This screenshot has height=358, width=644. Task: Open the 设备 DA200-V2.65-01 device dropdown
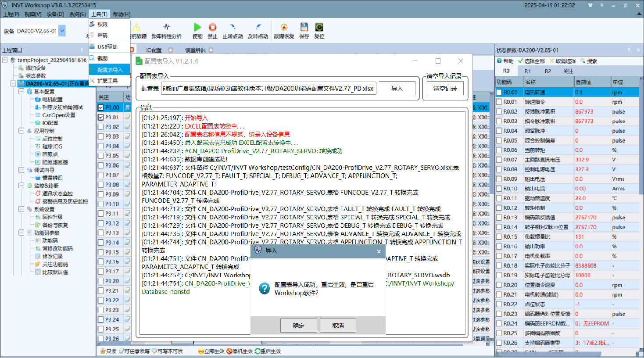(x=62, y=31)
